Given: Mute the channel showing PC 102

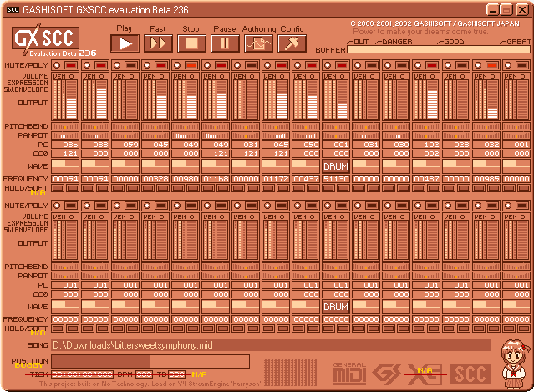Looking at the screenshot, I should [418, 65].
